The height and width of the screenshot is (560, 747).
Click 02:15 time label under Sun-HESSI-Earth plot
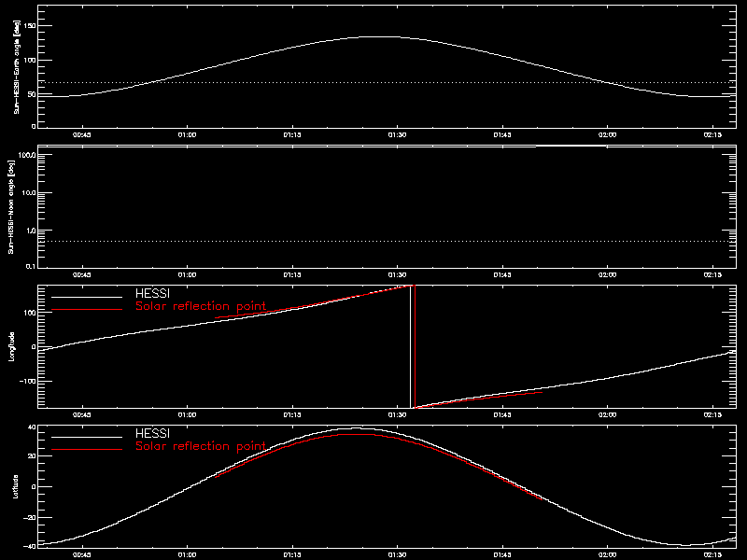click(712, 134)
